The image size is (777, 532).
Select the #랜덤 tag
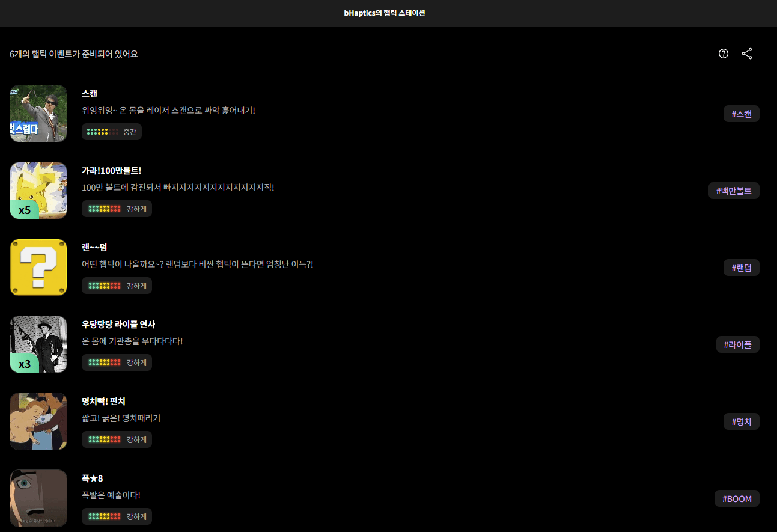point(741,268)
